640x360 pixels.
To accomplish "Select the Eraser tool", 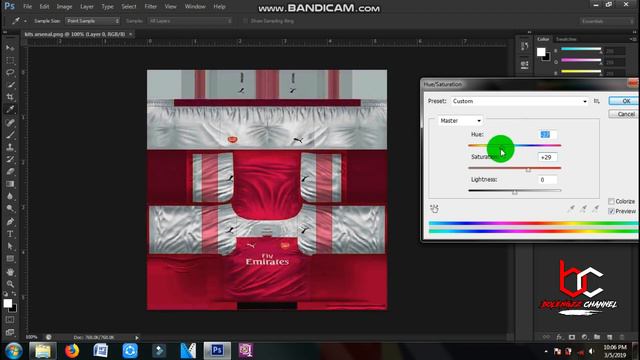I will pyautogui.click(x=10, y=171).
